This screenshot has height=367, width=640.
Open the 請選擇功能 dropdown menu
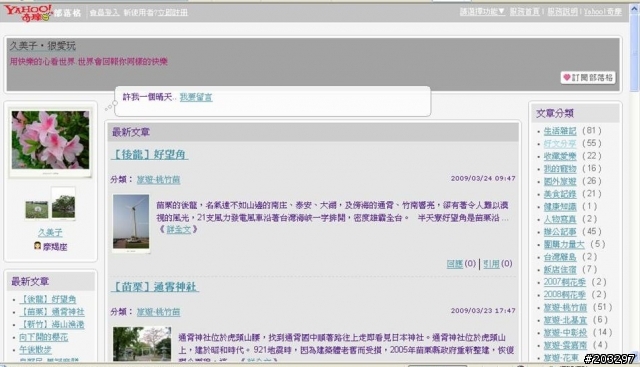pyautogui.click(x=482, y=12)
